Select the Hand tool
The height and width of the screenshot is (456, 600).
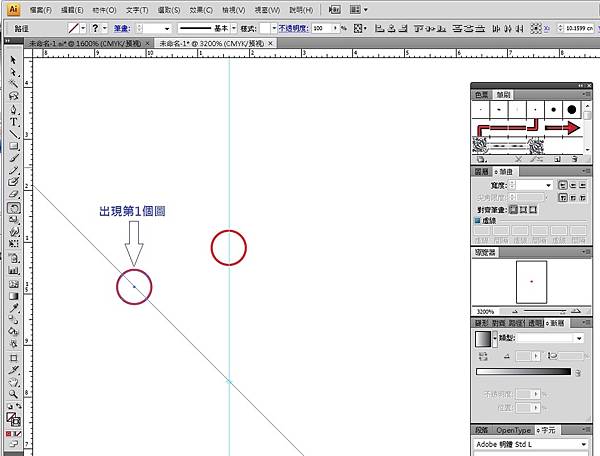pyautogui.click(x=13, y=382)
